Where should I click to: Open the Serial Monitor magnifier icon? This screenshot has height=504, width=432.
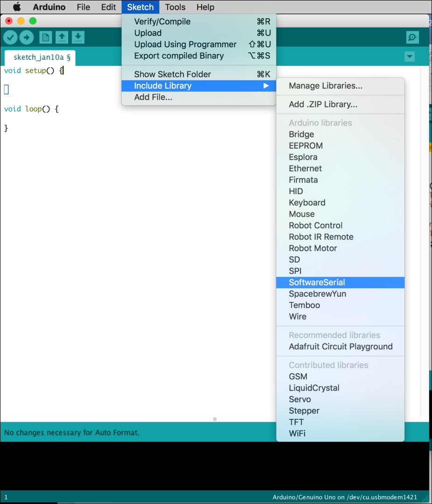tap(412, 37)
